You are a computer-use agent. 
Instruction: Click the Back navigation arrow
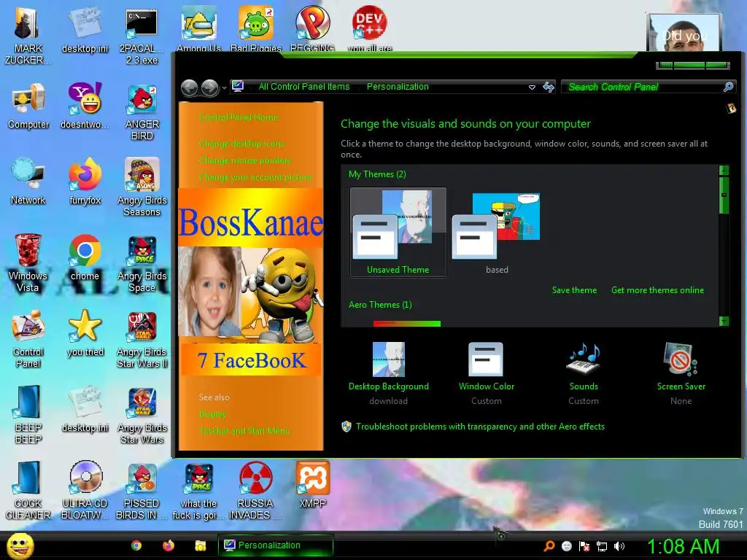coord(190,87)
